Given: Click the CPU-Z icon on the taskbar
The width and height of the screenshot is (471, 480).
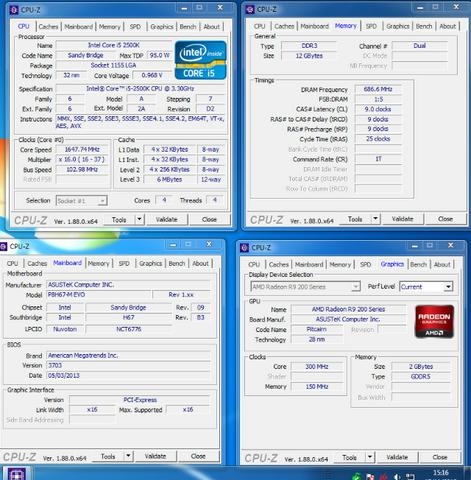Looking at the screenshot, I should pyautogui.click(x=16, y=474).
